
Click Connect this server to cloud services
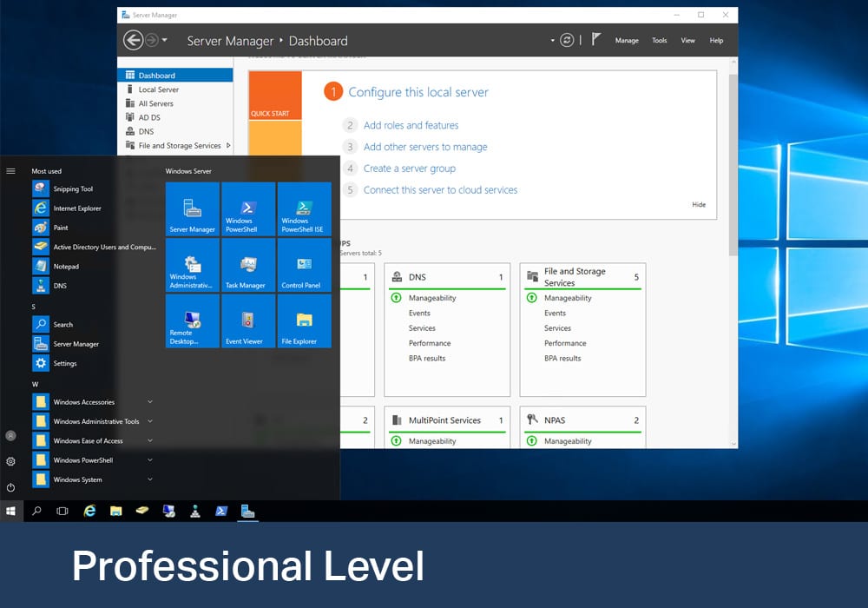440,190
